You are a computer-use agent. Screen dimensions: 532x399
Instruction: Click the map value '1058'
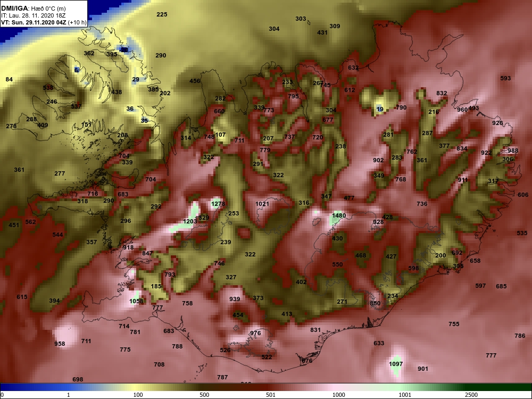tap(136, 301)
